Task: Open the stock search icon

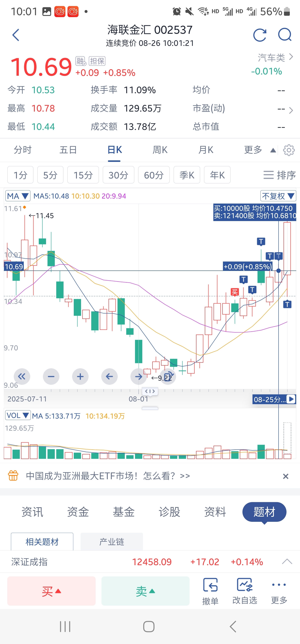Action: coord(285,35)
